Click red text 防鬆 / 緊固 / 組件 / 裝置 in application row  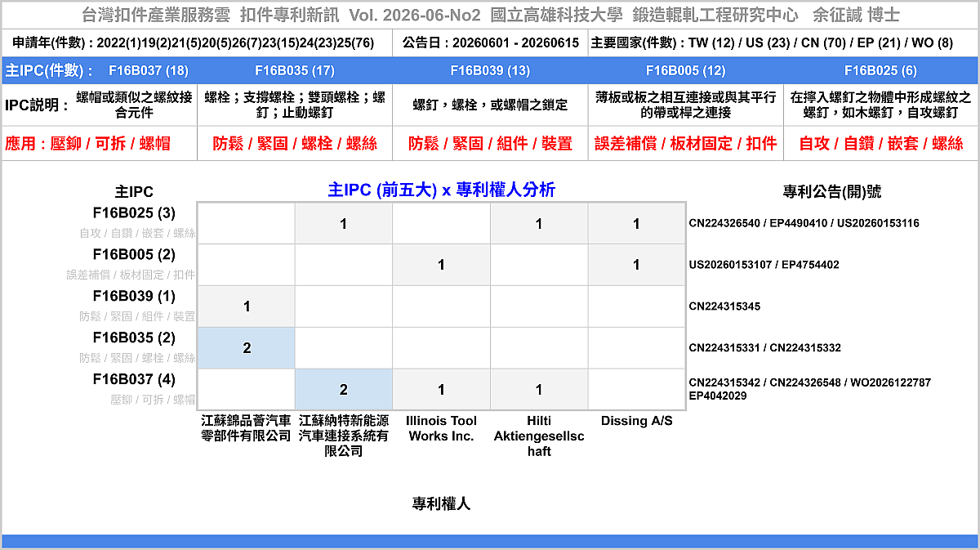(x=490, y=144)
